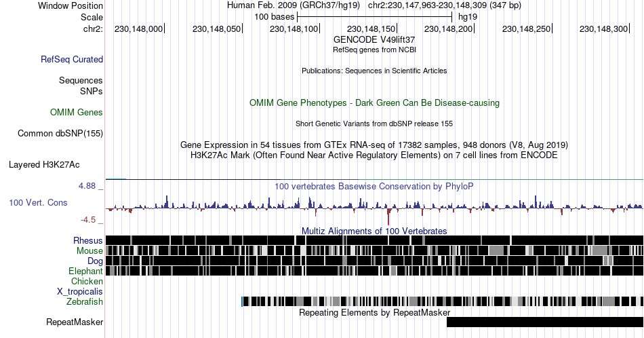Click Short Genetic Variants from dbSNP title

point(374,124)
